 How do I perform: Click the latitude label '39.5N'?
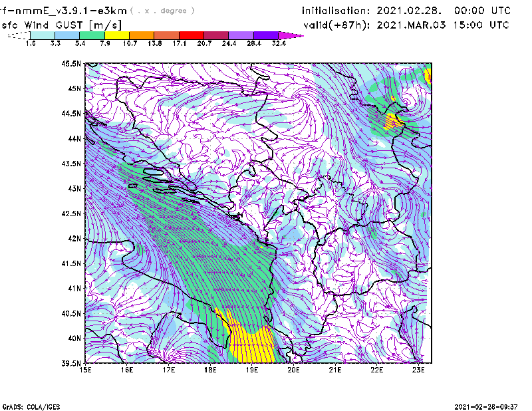coord(71,364)
